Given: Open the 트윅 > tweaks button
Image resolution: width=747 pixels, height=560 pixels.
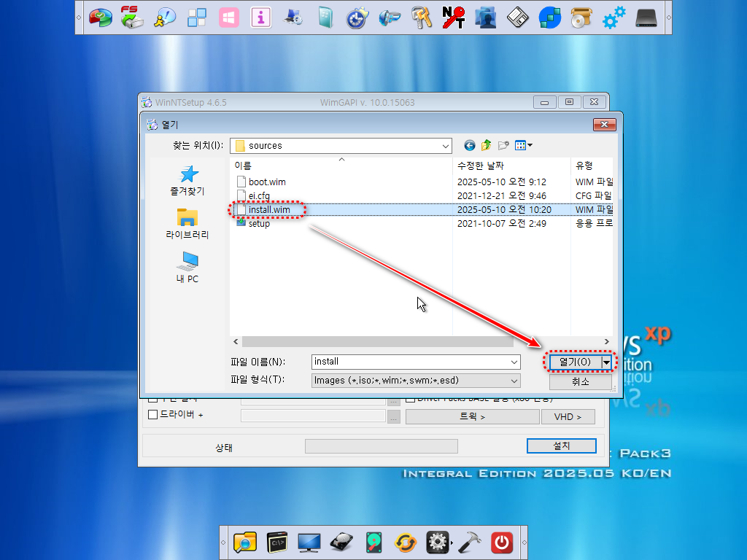Looking at the screenshot, I should pos(472,416).
